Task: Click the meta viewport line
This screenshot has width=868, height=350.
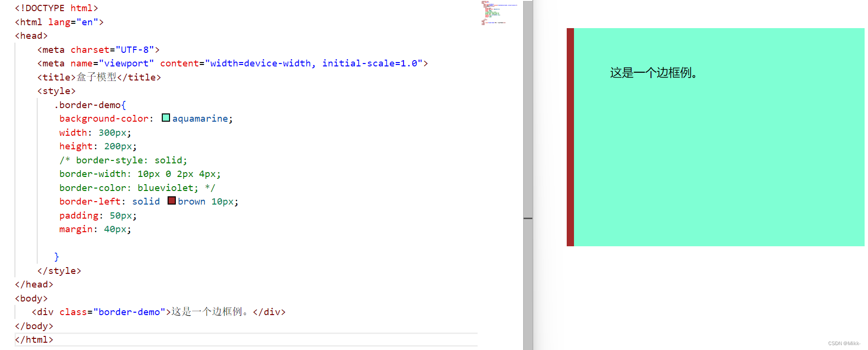Action: point(232,64)
